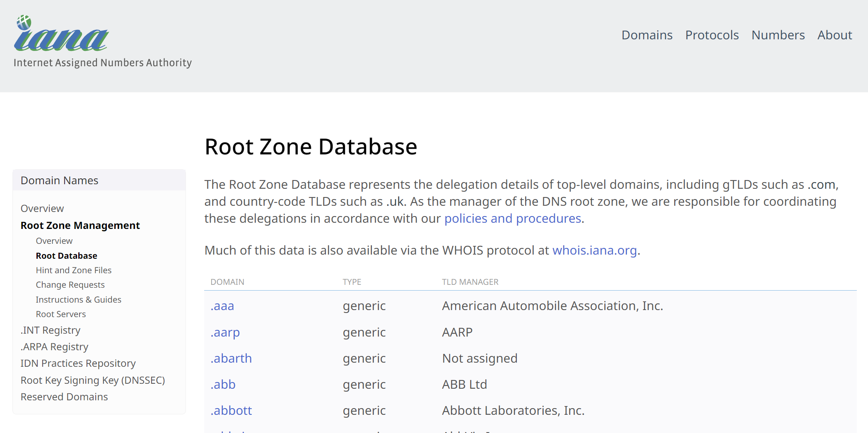Open the .aaa domain entry
This screenshot has width=868, height=433.
pyautogui.click(x=222, y=306)
